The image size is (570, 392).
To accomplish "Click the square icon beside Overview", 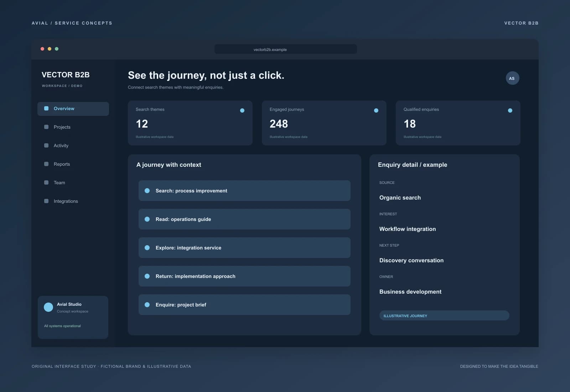I will [x=46, y=108].
